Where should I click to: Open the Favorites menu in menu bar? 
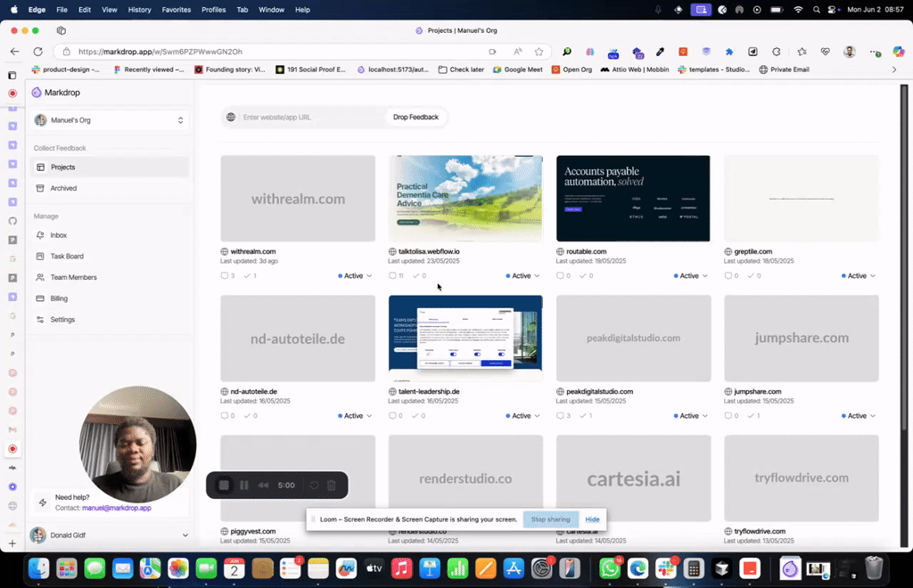point(176,9)
